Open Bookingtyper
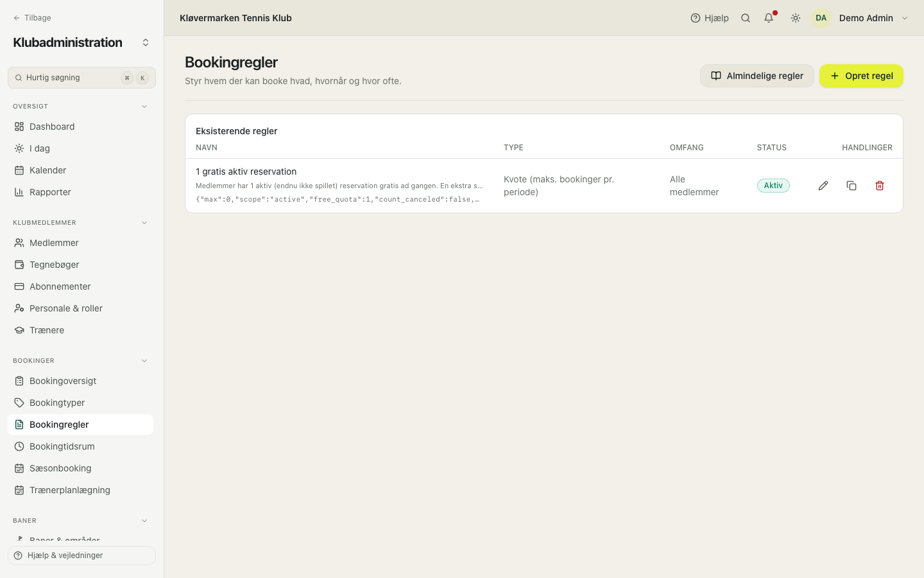 [x=80, y=403]
